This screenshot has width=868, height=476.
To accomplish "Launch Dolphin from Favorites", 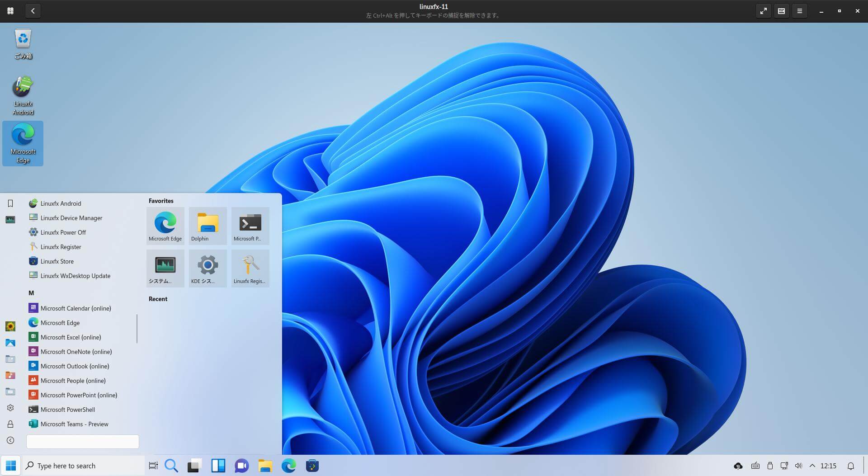I will (208, 226).
